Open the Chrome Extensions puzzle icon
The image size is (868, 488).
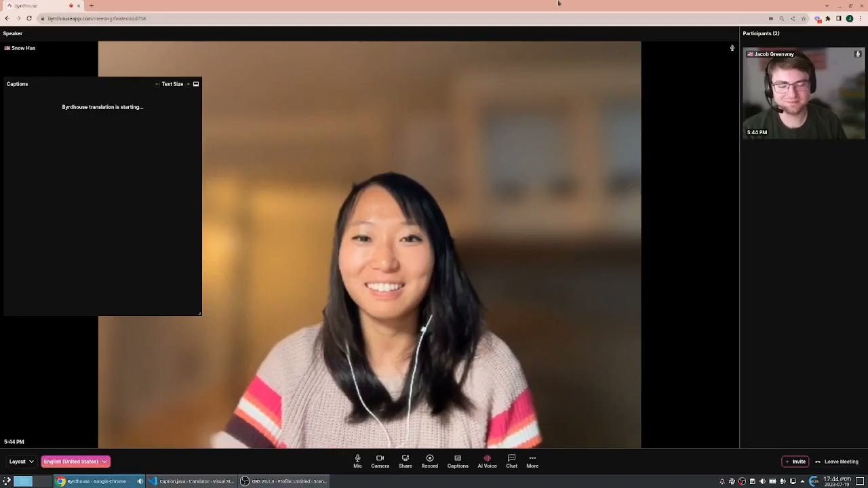point(828,18)
